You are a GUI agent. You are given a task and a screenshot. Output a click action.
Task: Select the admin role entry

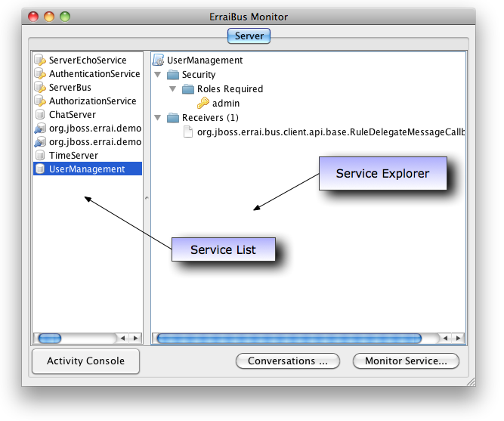(226, 104)
